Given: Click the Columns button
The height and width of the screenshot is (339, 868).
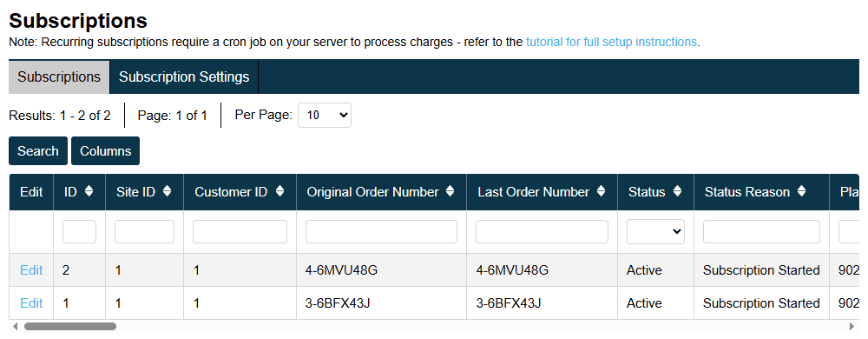Looking at the screenshot, I should [x=105, y=151].
